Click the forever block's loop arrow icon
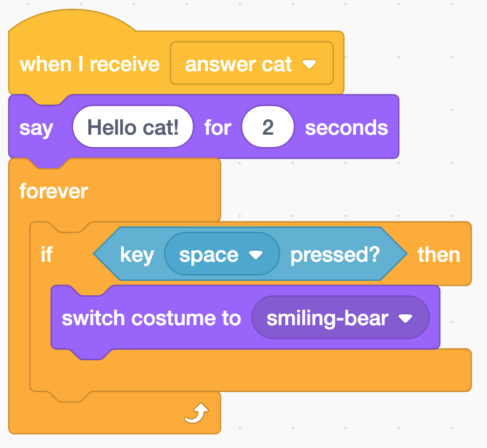The height and width of the screenshot is (448, 487). [x=196, y=412]
